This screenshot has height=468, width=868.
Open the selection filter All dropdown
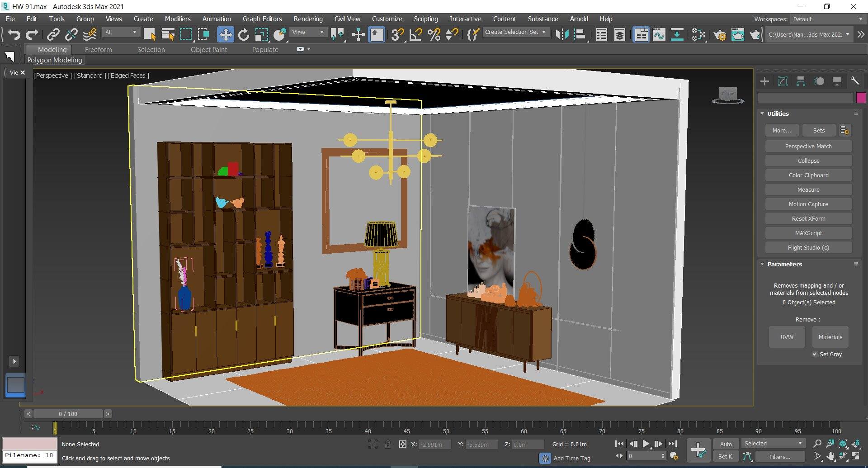134,33
